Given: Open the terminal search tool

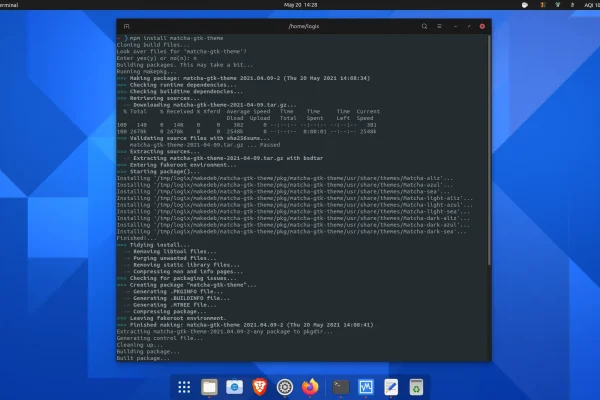Looking at the screenshot, I should (424, 26).
